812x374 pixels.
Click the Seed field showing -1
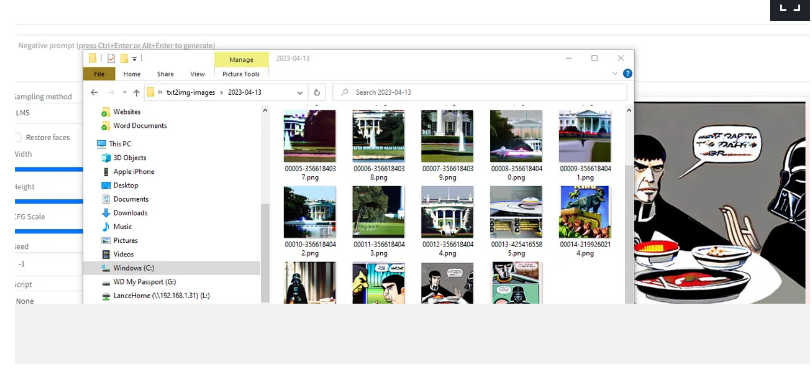pyautogui.click(x=49, y=264)
